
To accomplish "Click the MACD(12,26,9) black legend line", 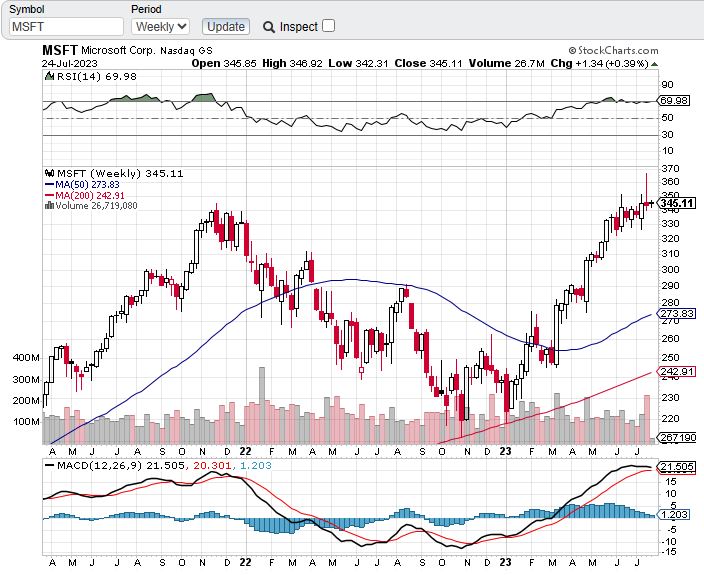I will (x=49, y=465).
